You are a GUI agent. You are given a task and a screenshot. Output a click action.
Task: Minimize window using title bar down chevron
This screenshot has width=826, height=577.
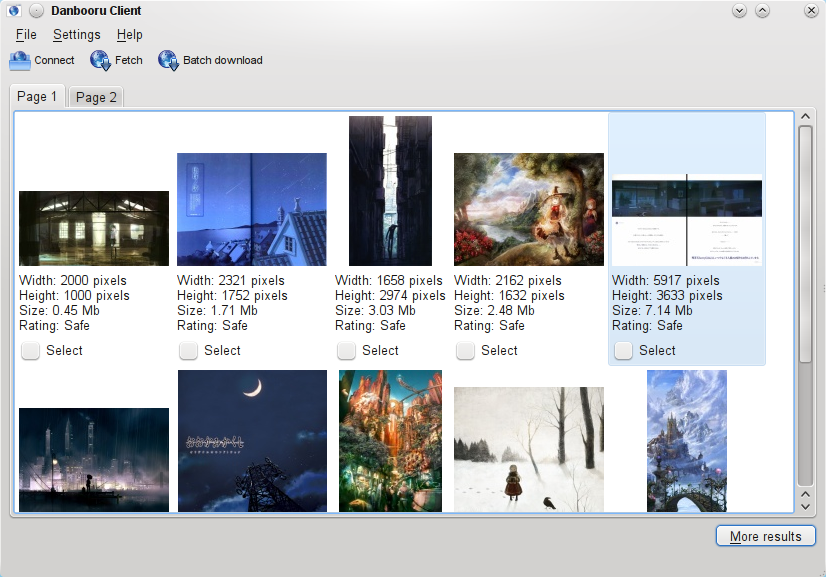point(740,11)
